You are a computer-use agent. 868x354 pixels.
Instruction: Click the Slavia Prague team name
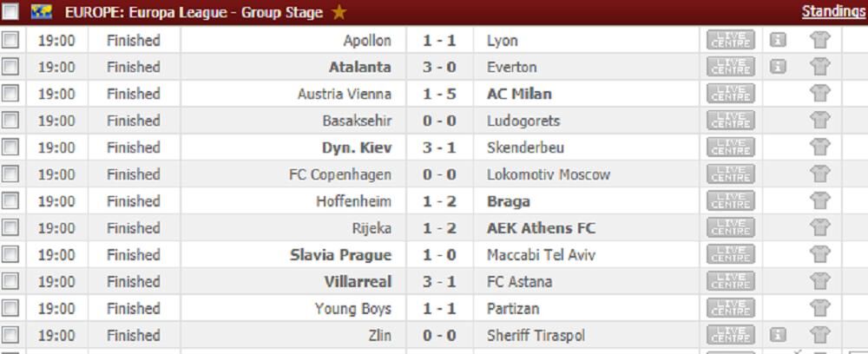(x=340, y=255)
